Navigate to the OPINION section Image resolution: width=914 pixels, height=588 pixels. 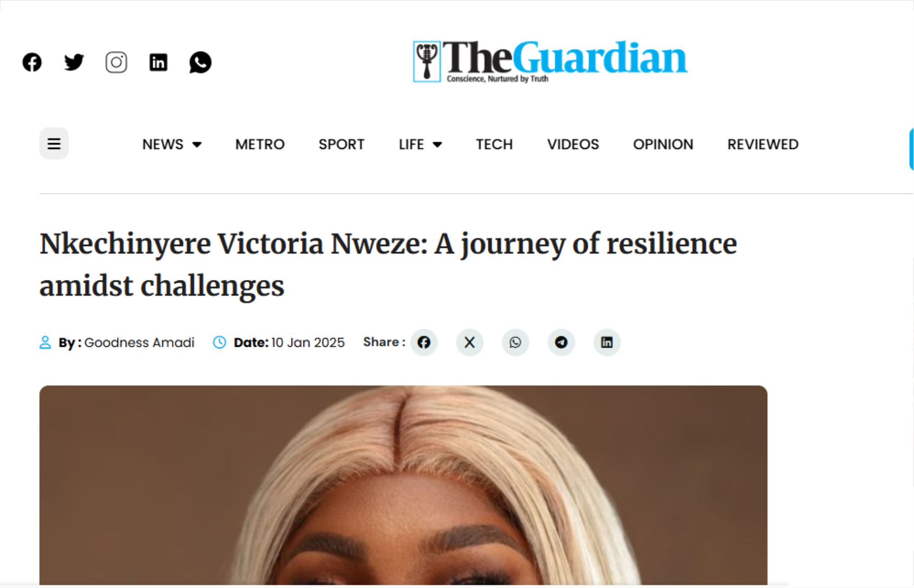click(x=663, y=145)
